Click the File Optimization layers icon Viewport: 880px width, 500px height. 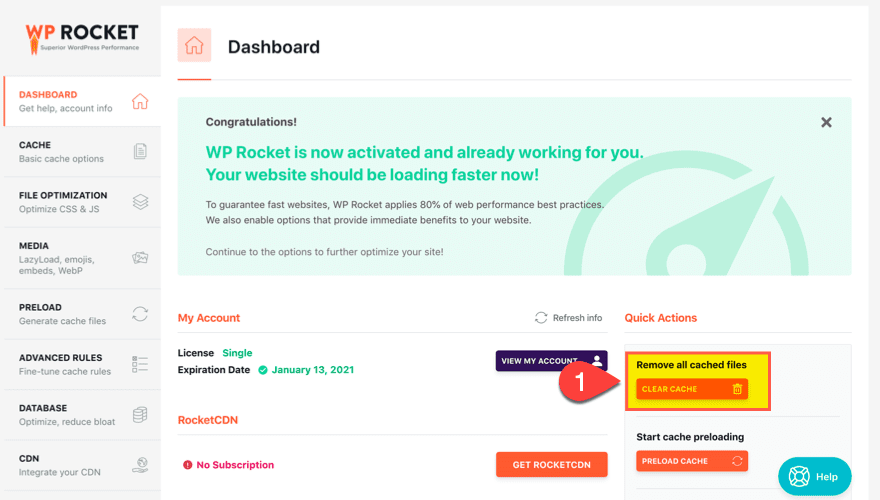point(140,202)
